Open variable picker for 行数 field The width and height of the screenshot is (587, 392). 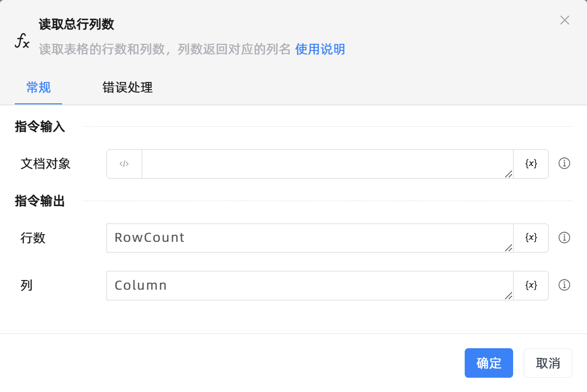(x=531, y=238)
